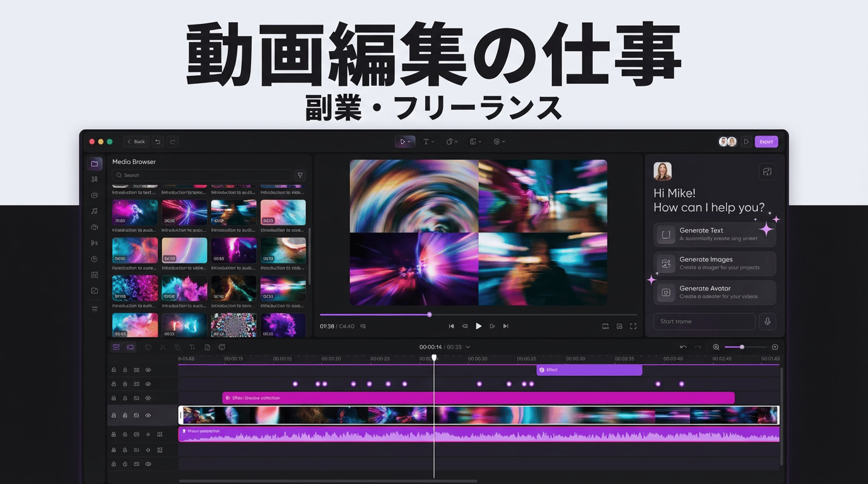This screenshot has width=868, height=484.
Task: Open fullscreen preview with the expand icon
Action: click(x=633, y=326)
